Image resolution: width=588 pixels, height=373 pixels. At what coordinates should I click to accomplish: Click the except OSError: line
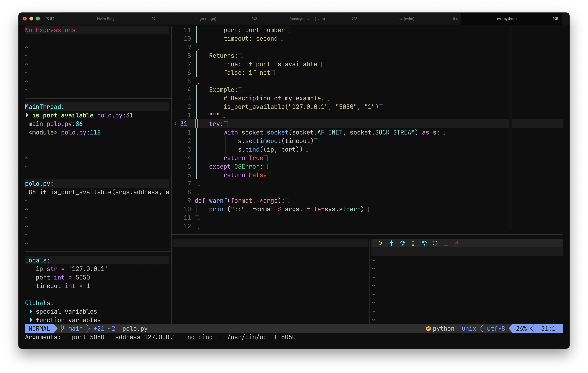[x=236, y=166]
